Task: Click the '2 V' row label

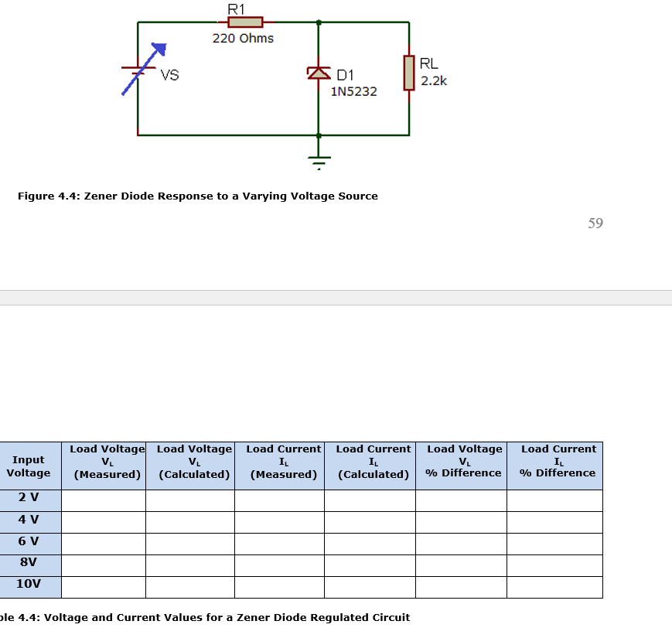Action: tap(29, 497)
